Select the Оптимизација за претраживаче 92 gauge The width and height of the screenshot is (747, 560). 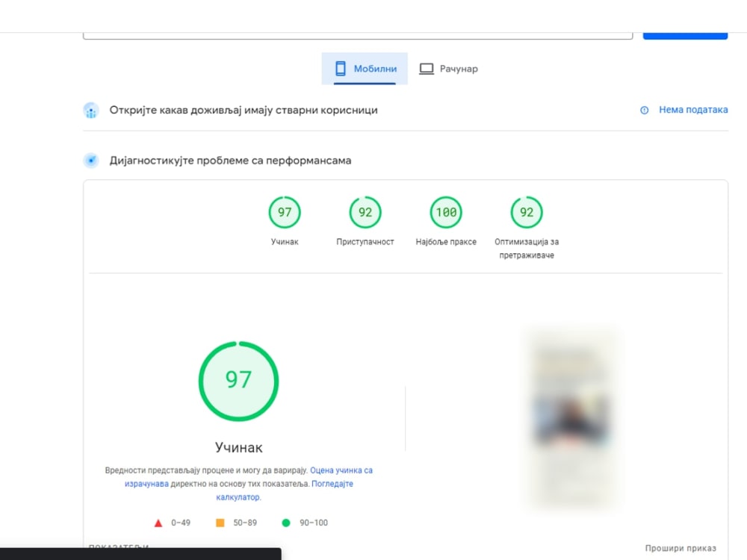click(x=527, y=212)
